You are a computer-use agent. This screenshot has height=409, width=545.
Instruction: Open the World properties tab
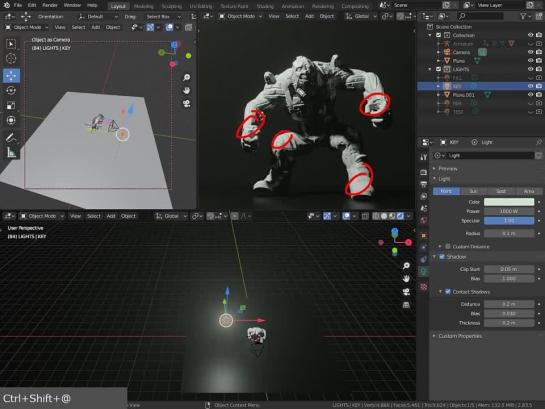[x=423, y=220]
